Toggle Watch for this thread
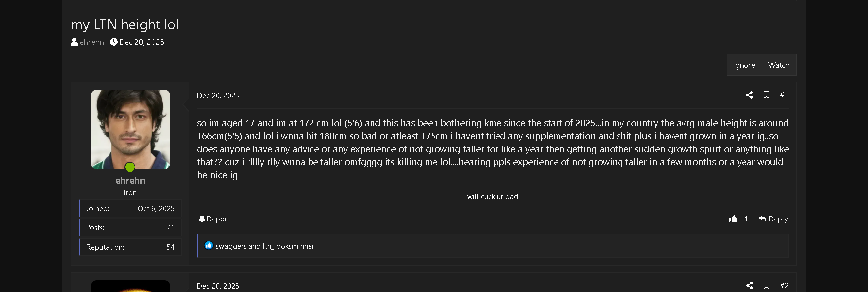This screenshot has width=868, height=292. 779,65
